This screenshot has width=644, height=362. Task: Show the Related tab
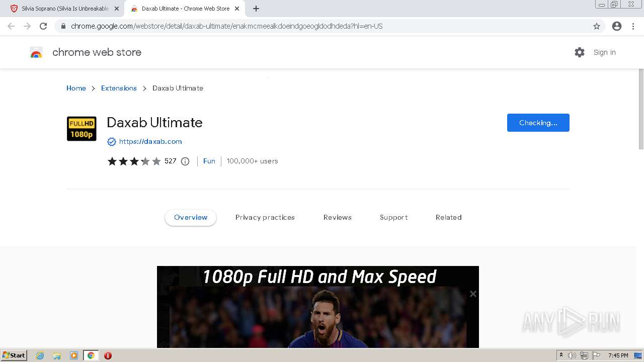tap(449, 217)
